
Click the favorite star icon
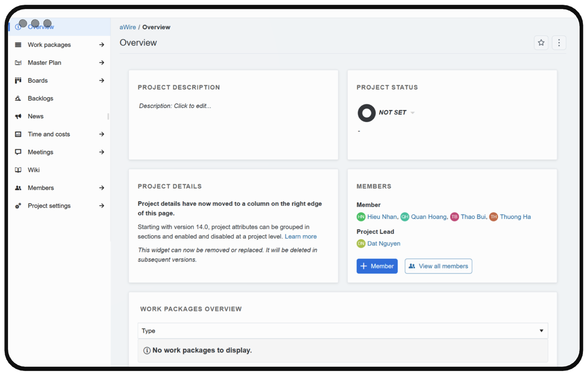click(541, 43)
